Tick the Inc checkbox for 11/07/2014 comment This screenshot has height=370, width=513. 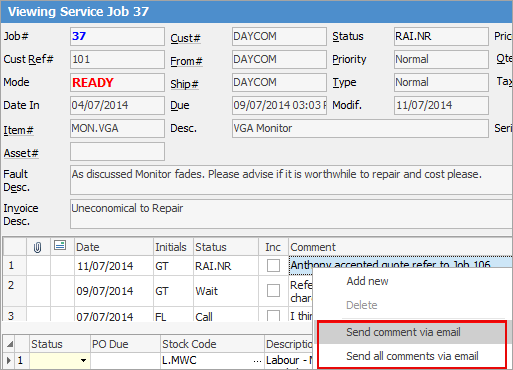tap(273, 266)
